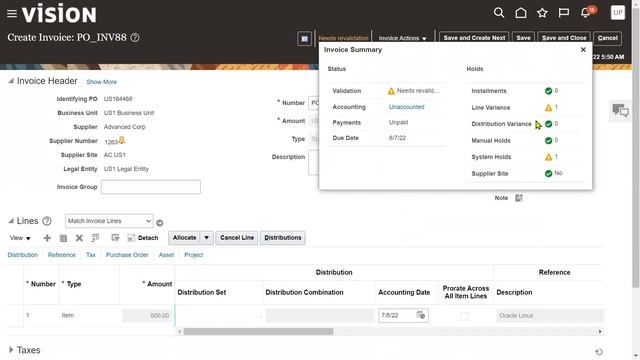Close the Invoice Summary popup
Viewport: 640px width, 360px height.
(583, 49)
